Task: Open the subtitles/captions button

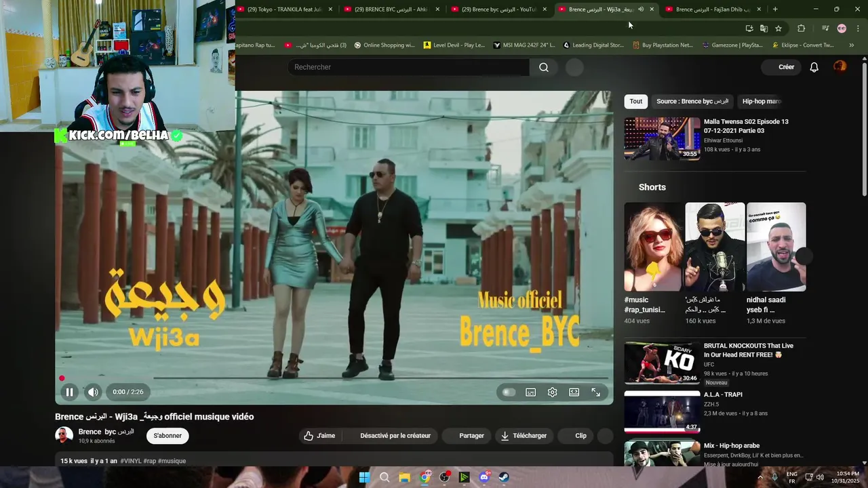Action: tap(531, 392)
